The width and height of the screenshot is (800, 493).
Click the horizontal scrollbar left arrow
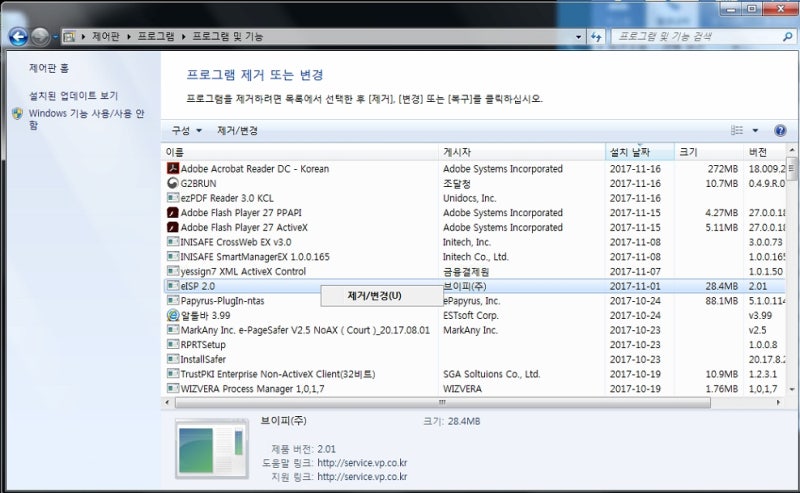[167, 403]
